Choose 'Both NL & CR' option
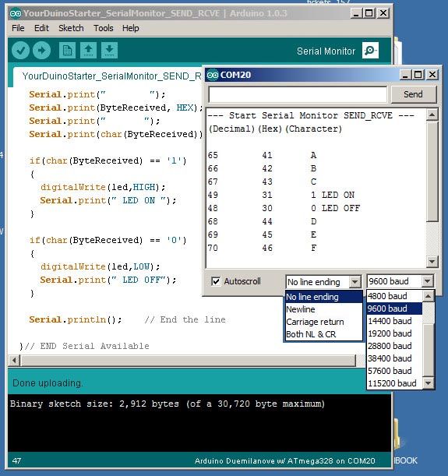The width and height of the screenshot is (448, 476). (323, 334)
